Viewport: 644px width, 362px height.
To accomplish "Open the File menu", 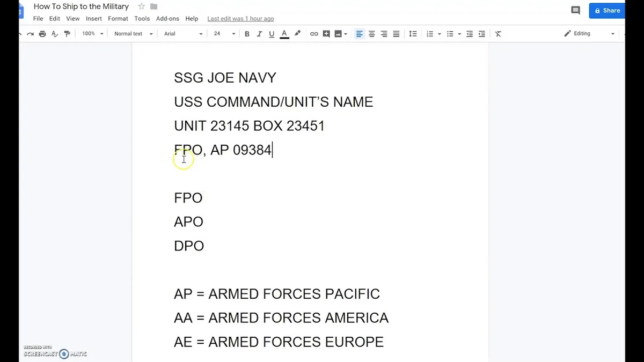I will coord(38,18).
